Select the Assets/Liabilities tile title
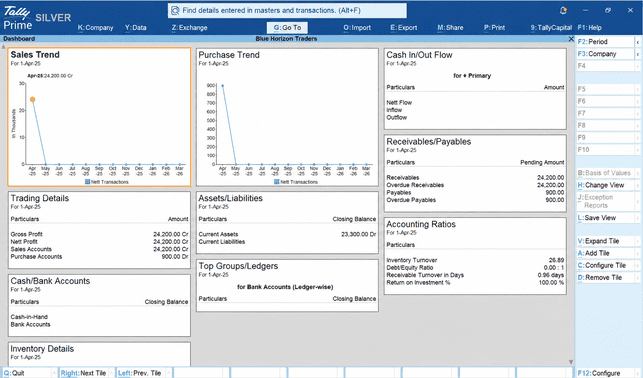The height and width of the screenshot is (378, 643). [230, 198]
